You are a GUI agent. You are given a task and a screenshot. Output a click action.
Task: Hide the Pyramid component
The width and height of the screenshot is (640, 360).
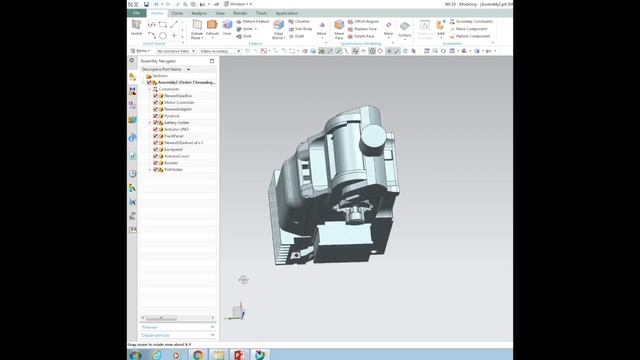point(155,116)
